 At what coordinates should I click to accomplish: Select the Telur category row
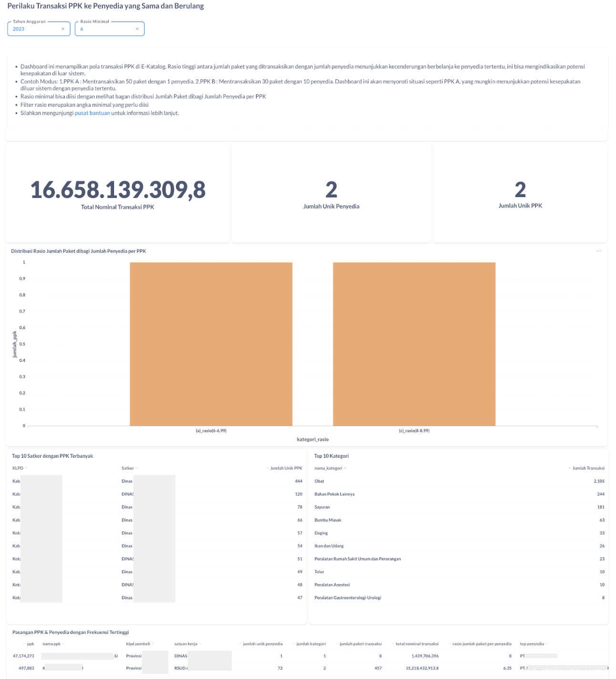[459, 572]
